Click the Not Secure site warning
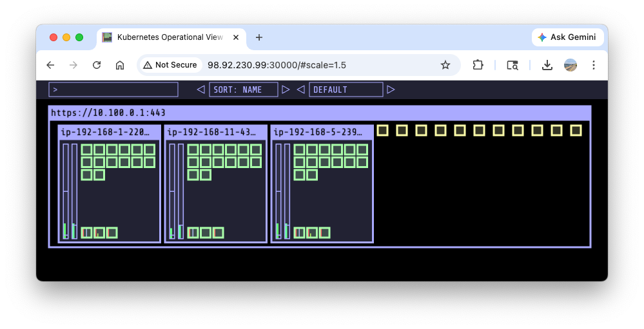Image resolution: width=644 pixels, height=329 pixels. (170, 65)
